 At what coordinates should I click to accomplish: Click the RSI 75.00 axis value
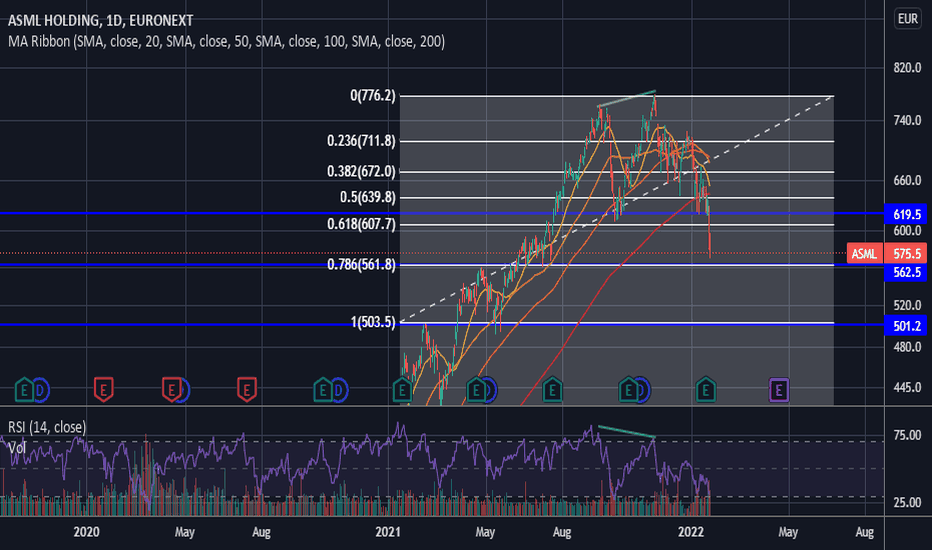click(x=907, y=435)
